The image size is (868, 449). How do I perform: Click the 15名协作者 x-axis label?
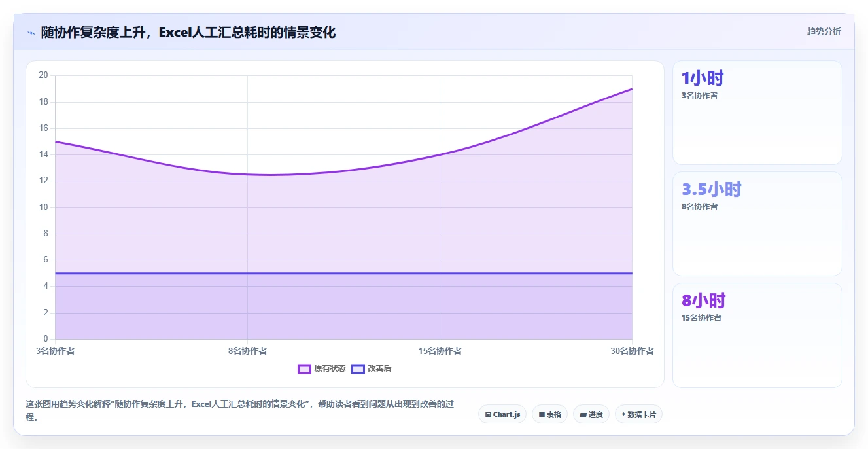440,351
